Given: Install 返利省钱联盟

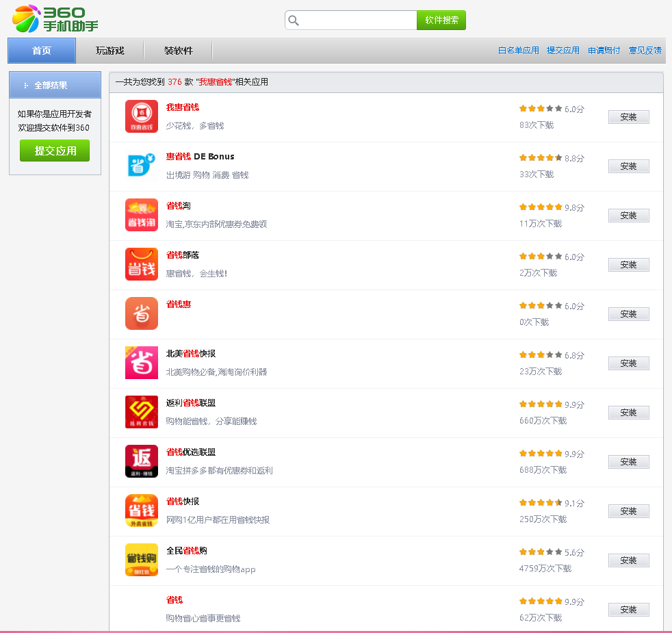Looking at the screenshot, I should (x=628, y=412).
